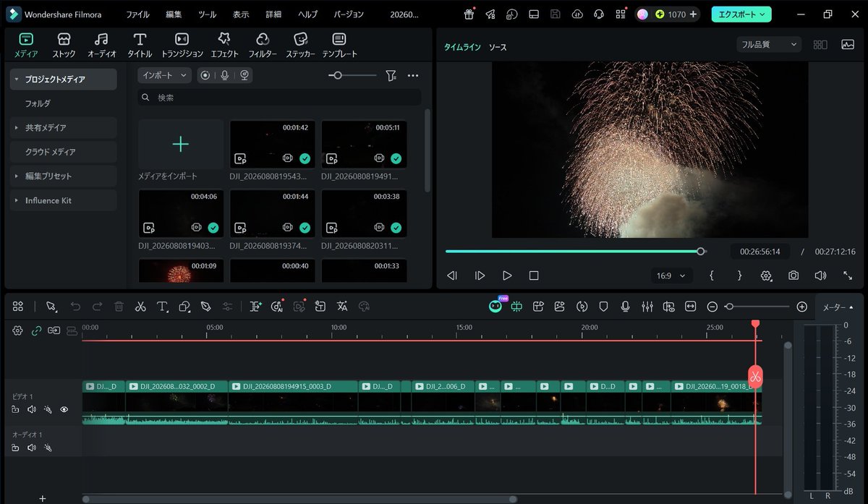Click the snapshot camera icon under the preview

point(793,276)
